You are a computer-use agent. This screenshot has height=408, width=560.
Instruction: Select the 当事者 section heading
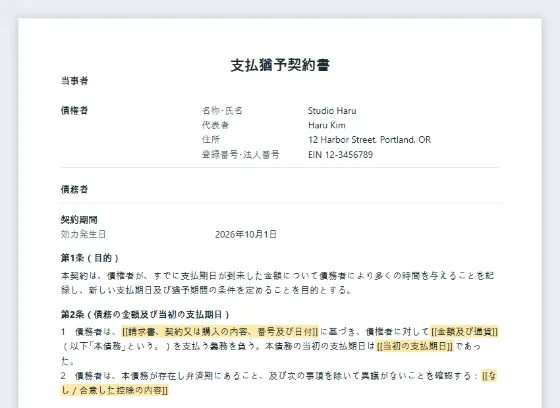74,81
